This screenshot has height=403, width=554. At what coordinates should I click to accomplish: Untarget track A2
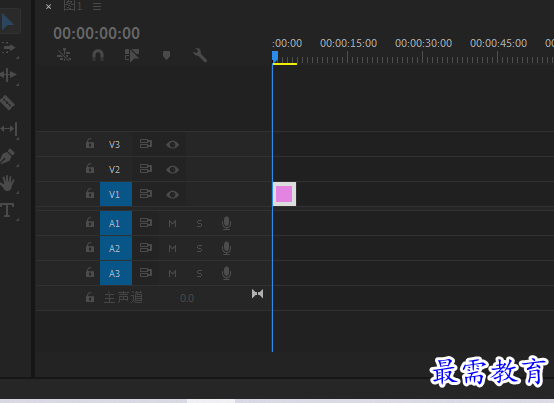point(116,248)
